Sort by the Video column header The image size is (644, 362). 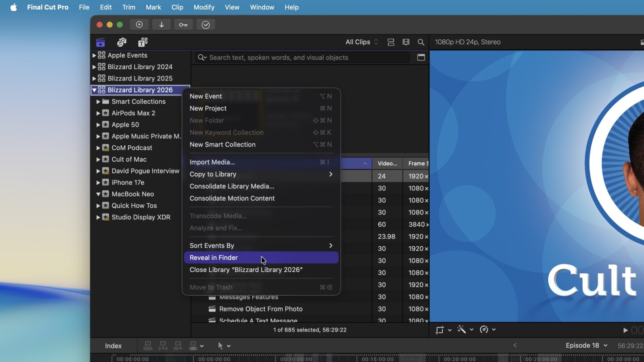coord(387,164)
